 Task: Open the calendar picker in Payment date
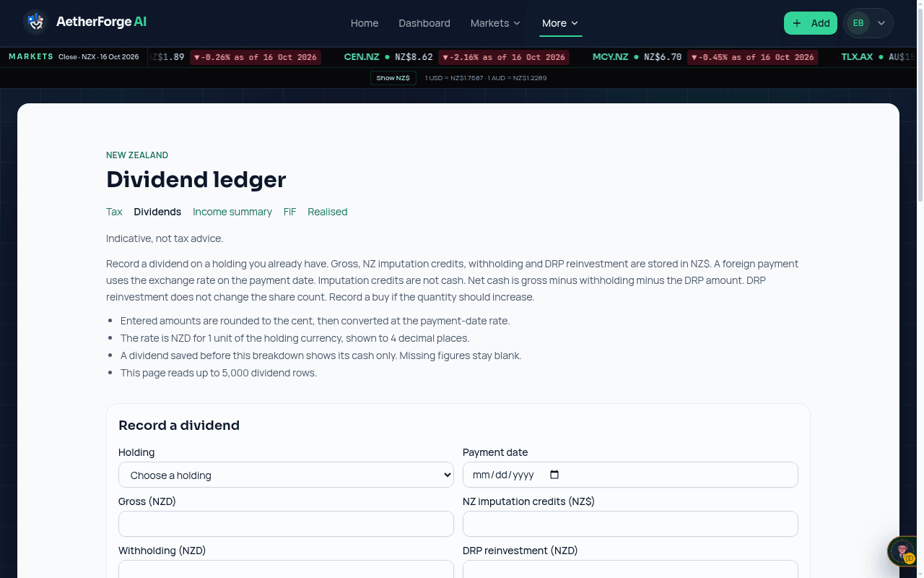coord(554,475)
